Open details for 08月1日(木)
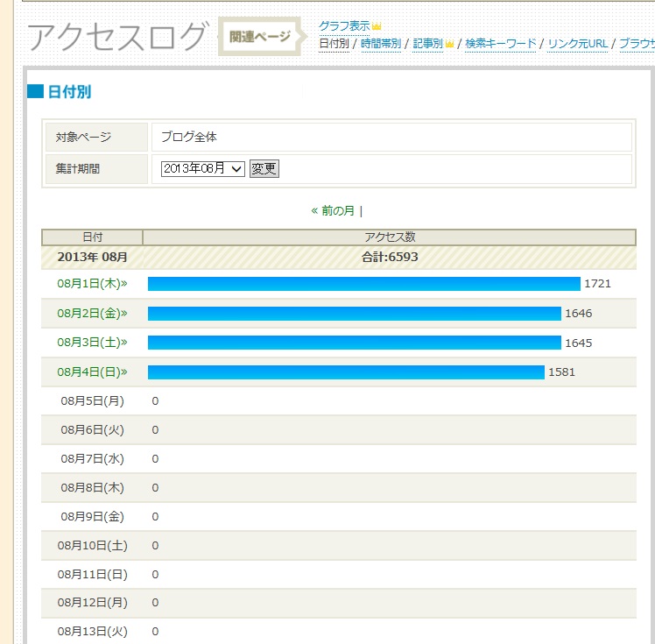The width and height of the screenshot is (655, 644). [x=92, y=284]
